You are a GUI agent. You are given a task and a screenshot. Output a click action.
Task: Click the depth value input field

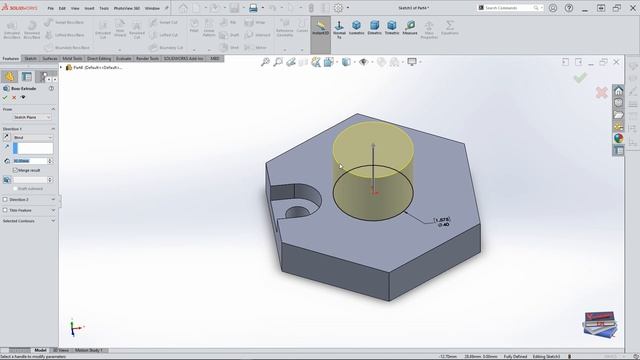point(30,161)
